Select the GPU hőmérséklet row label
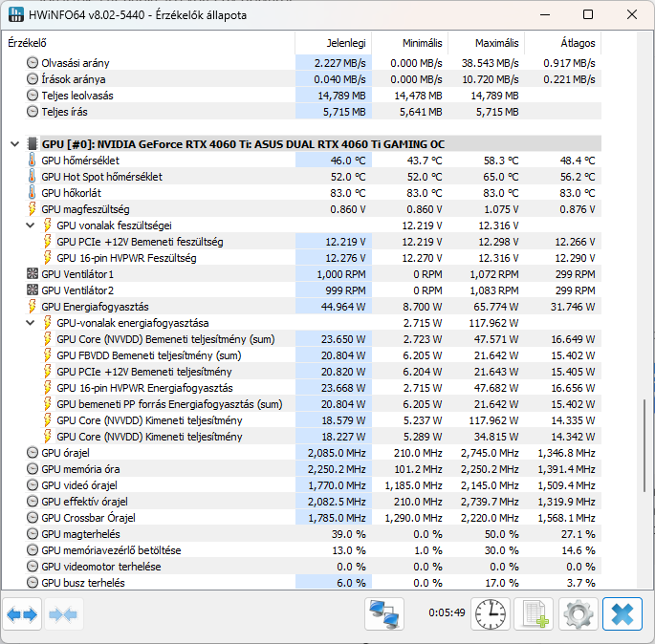The image size is (655, 644). pyautogui.click(x=80, y=161)
